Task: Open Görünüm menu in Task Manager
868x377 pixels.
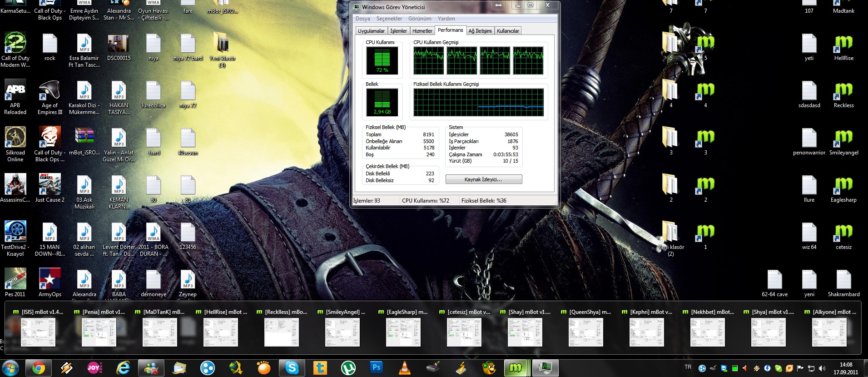Action: [x=420, y=19]
